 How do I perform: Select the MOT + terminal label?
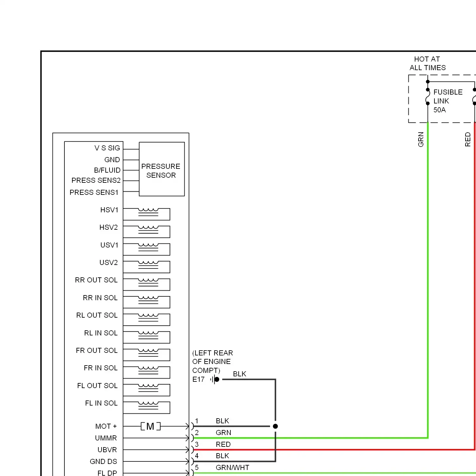(106, 426)
